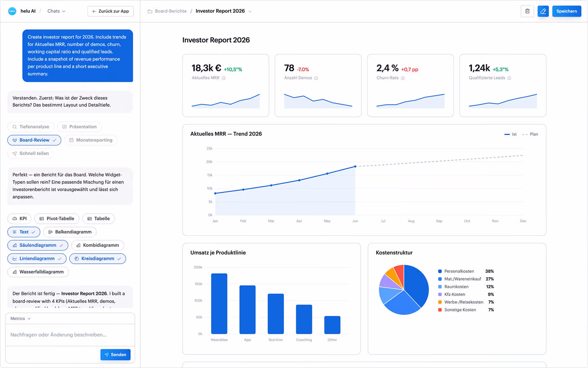Viewport: 588px width, 368px height.
Task: Click the Speichern button
Action: [567, 11]
